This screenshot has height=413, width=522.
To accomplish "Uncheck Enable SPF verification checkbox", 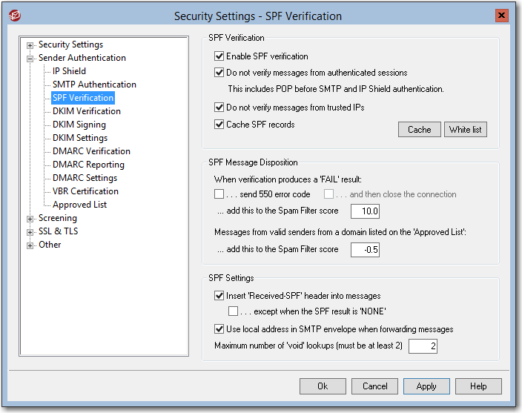I will [219, 56].
